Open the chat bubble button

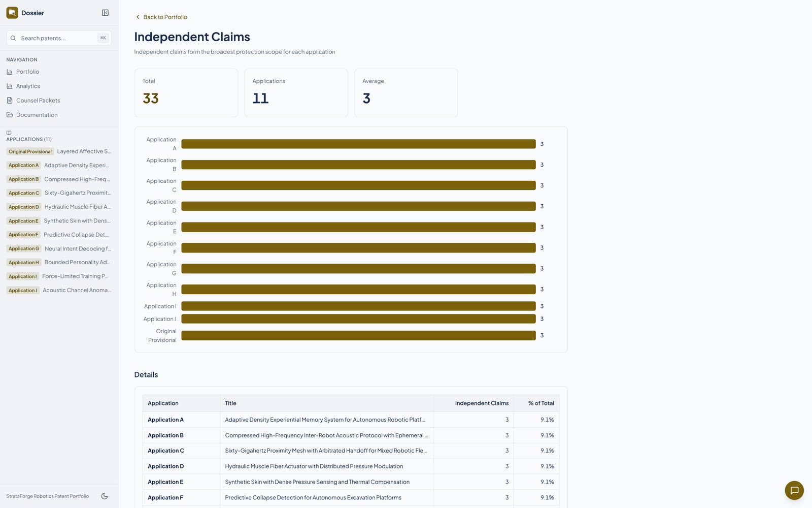pyautogui.click(x=794, y=490)
